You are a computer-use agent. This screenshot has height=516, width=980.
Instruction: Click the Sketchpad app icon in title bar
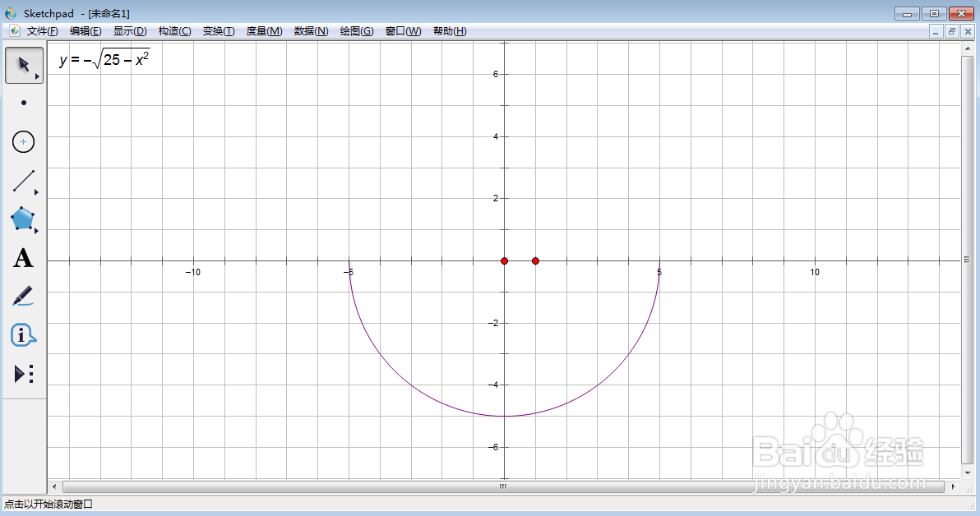[x=11, y=13]
